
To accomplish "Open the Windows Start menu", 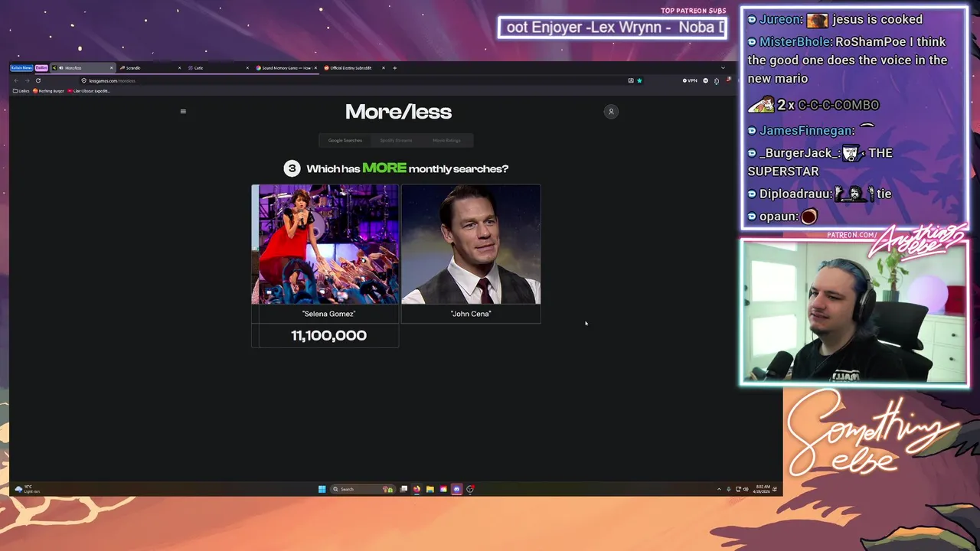I will click(x=322, y=489).
